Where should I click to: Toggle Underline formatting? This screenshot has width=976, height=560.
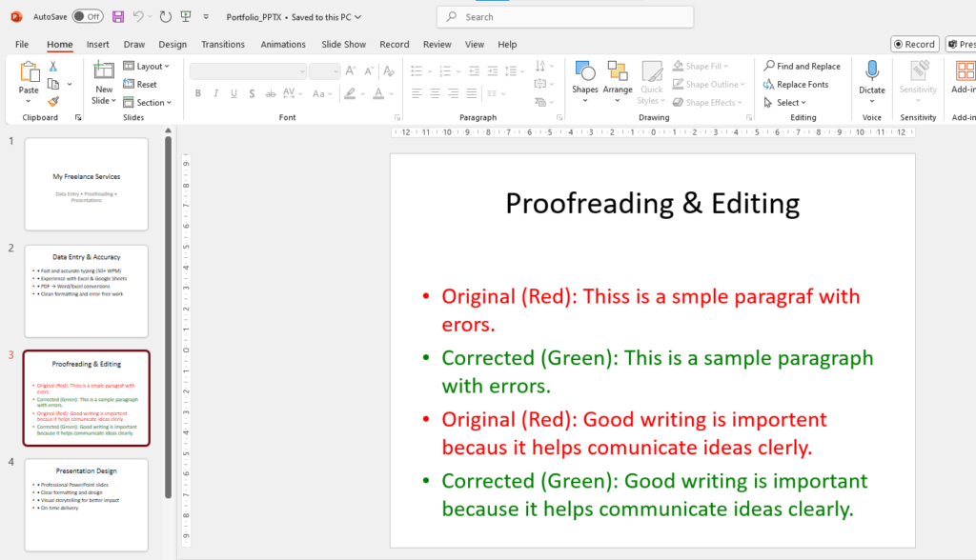[234, 93]
